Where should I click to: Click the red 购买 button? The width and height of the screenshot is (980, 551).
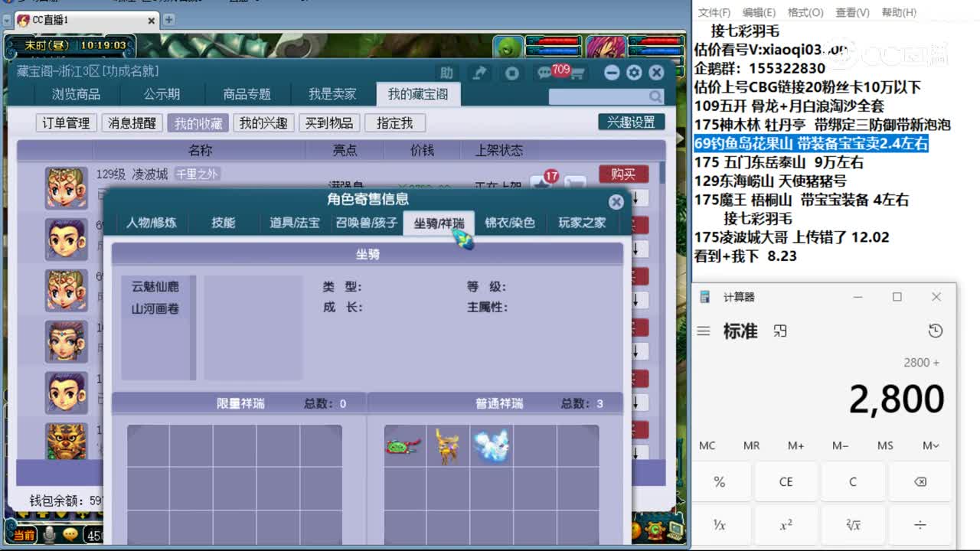(622, 174)
